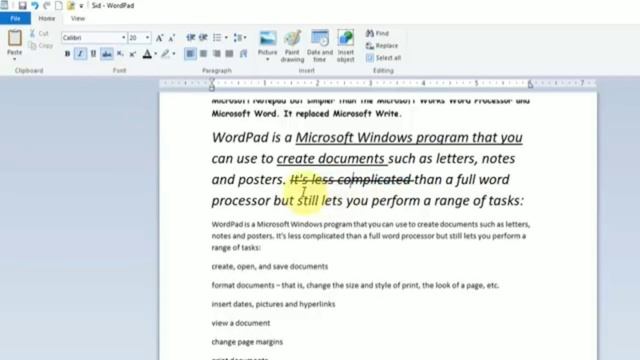Align text to the left
The height and width of the screenshot is (360, 640).
[x=190, y=53]
